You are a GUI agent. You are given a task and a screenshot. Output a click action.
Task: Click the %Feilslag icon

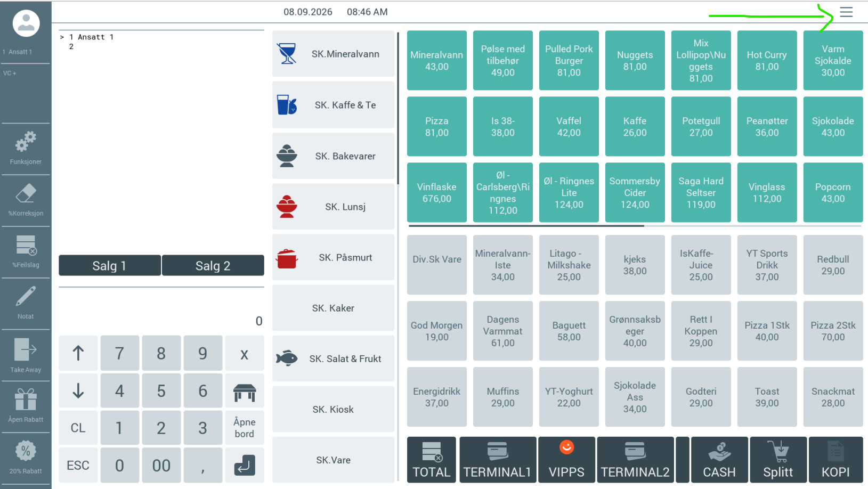tap(26, 245)
